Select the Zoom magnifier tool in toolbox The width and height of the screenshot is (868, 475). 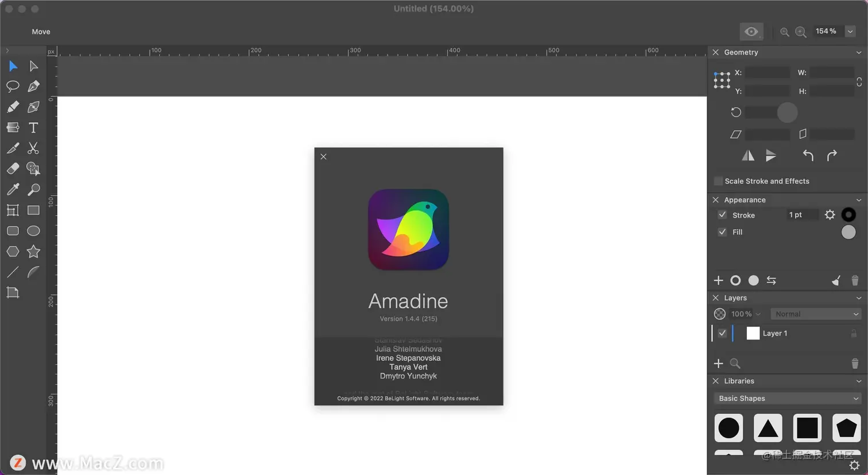(33, 189)
